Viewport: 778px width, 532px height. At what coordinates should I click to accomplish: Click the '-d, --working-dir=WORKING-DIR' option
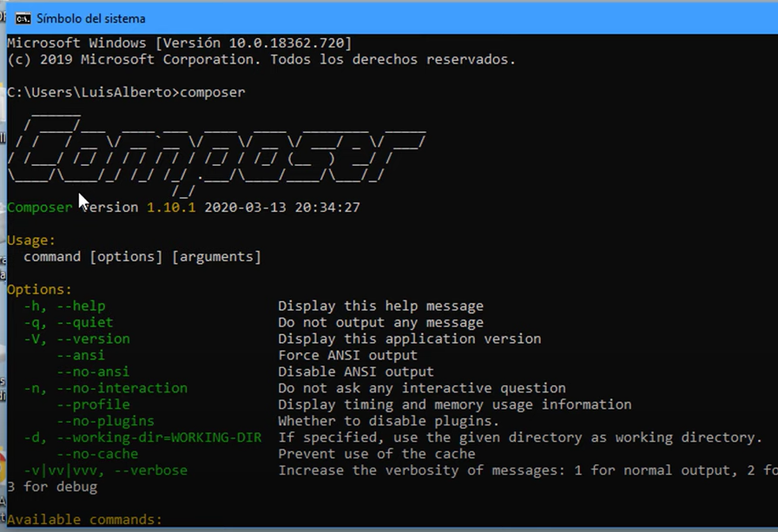pyautogui.click(x=143, y=437)
